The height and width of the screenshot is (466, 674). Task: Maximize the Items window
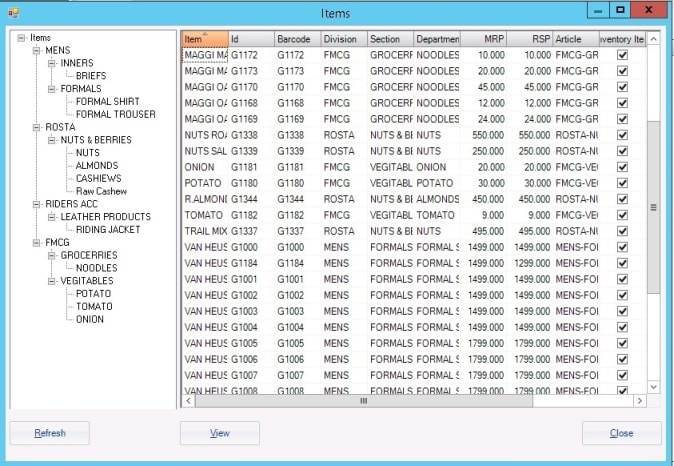point(621,11)
